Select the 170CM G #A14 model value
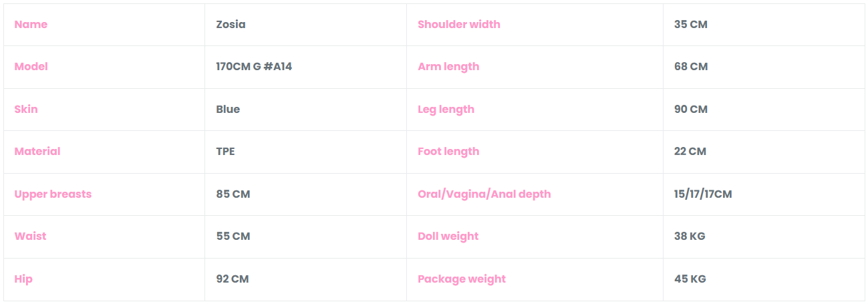Screen dimensions: 868x304 tap(254, 67)
